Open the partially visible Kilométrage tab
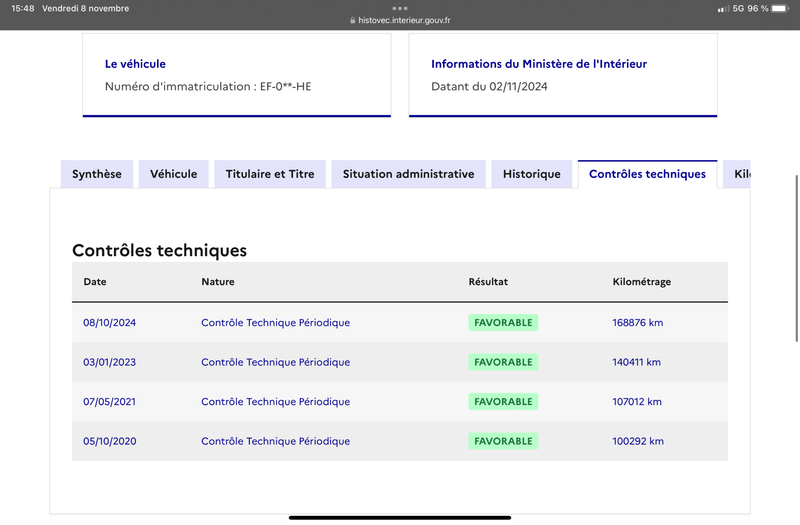The height and width of the screenshot is (525, 800). pos(737,174)
